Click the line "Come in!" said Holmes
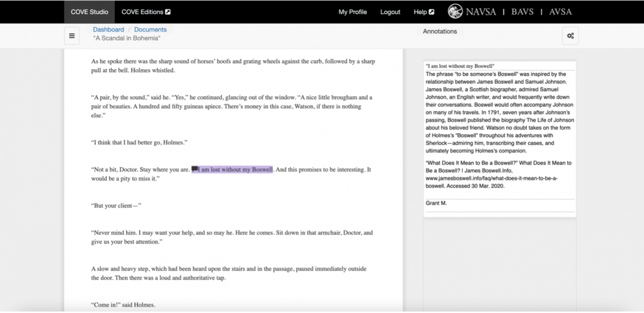This screenshot has height=313, width=644. point(123,305)
